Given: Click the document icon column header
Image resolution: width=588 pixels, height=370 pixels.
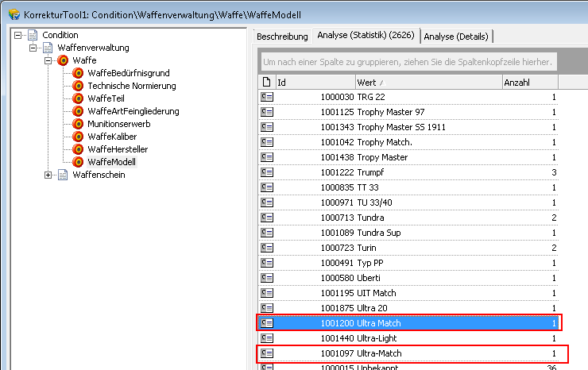Looking at the screenshot, I should pyautogui.click(x=267, y=82).
